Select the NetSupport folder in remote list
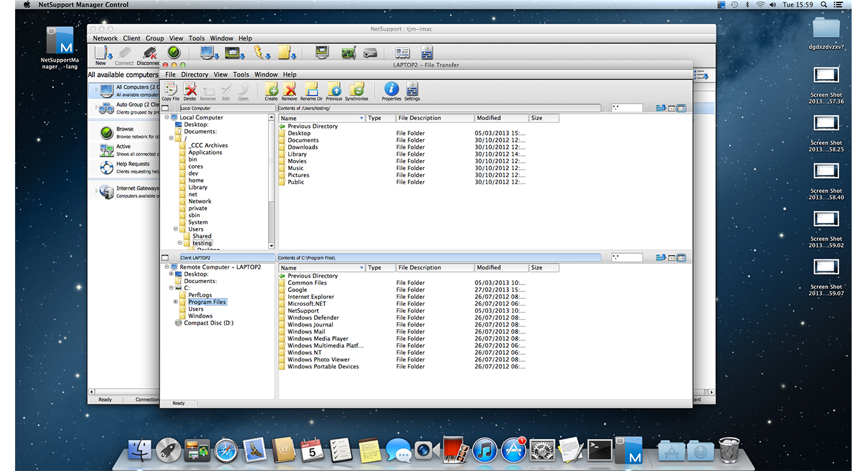 [x=303, y=311]
